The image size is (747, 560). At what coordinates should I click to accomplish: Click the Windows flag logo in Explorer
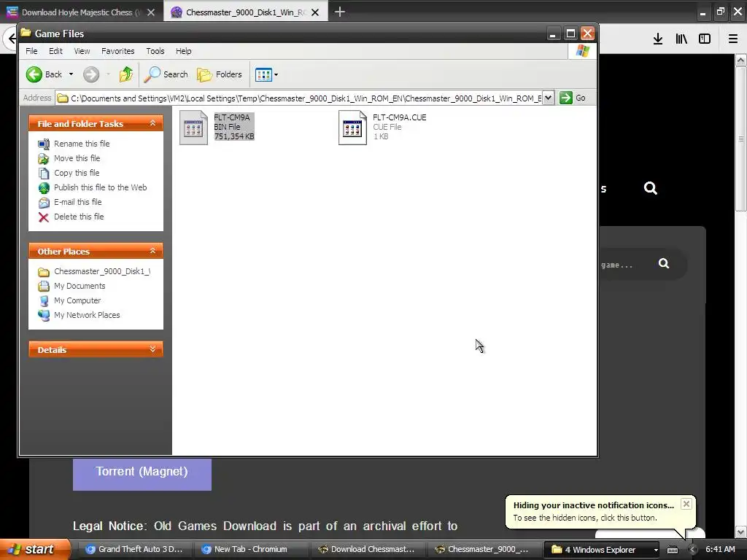582,51
